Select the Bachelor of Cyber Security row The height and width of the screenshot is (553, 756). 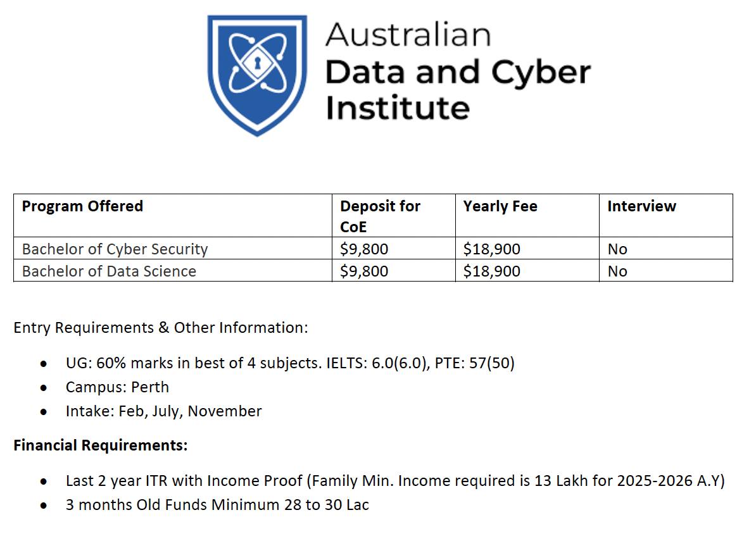point(373,249)
